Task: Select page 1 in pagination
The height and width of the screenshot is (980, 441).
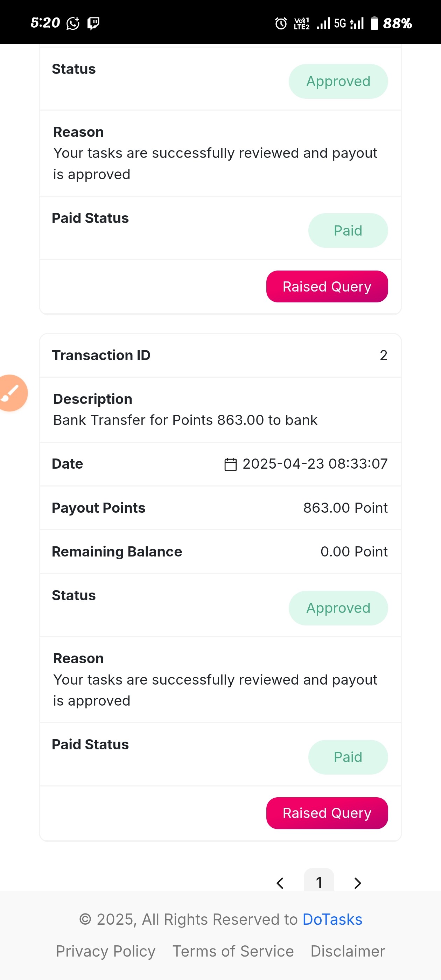Action: click(319, 880)
